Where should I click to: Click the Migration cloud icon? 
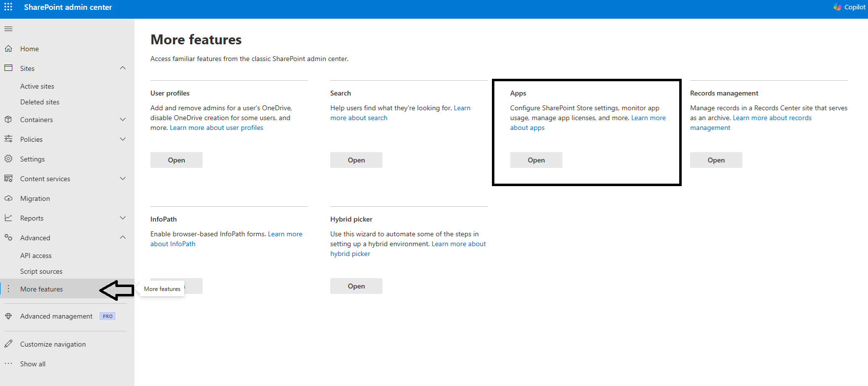pos(8,198)
